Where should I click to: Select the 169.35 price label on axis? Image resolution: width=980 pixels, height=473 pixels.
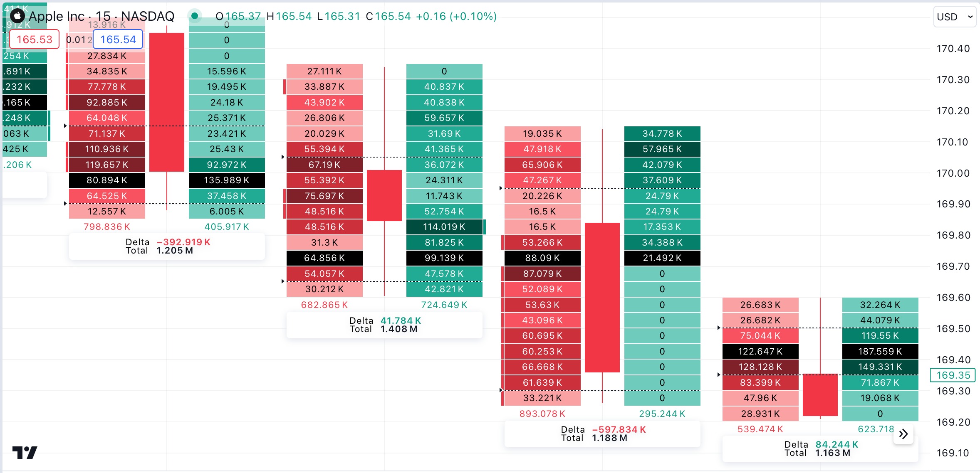953,375
